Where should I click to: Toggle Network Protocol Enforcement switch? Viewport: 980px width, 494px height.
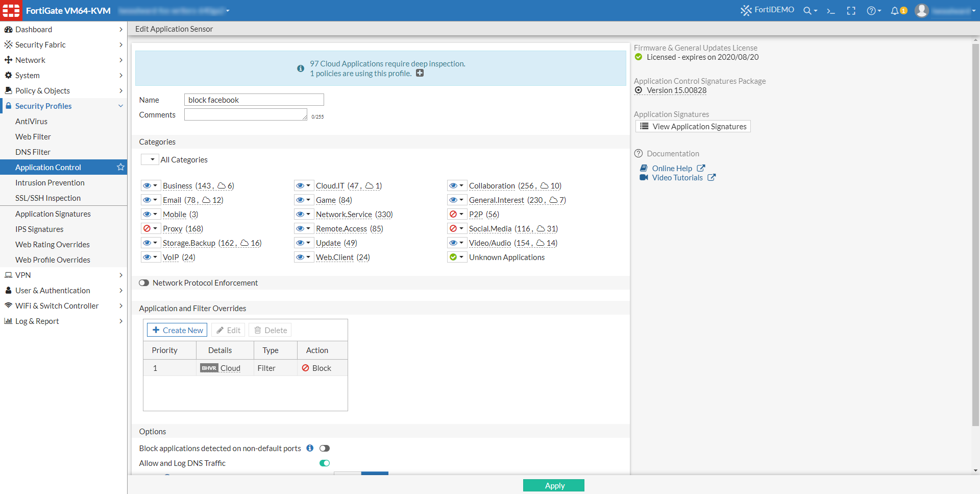[144, 283]
